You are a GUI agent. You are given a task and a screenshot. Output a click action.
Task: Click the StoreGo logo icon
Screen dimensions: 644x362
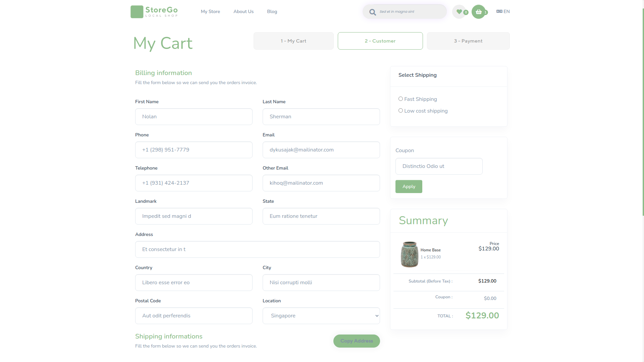137,12
